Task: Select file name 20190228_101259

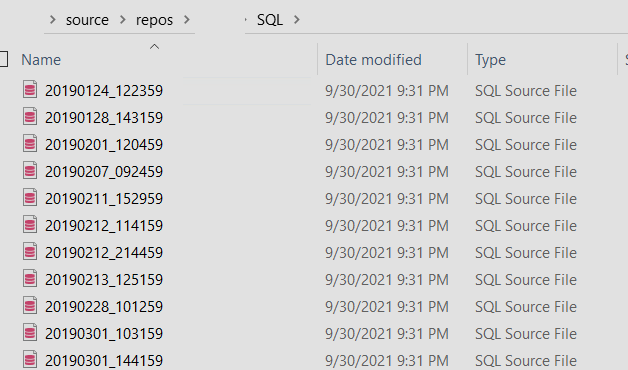Action: point(104,307)
